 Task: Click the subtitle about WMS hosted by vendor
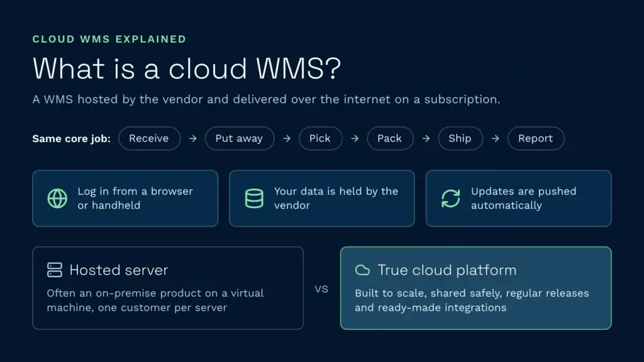(x=266, y=99)
